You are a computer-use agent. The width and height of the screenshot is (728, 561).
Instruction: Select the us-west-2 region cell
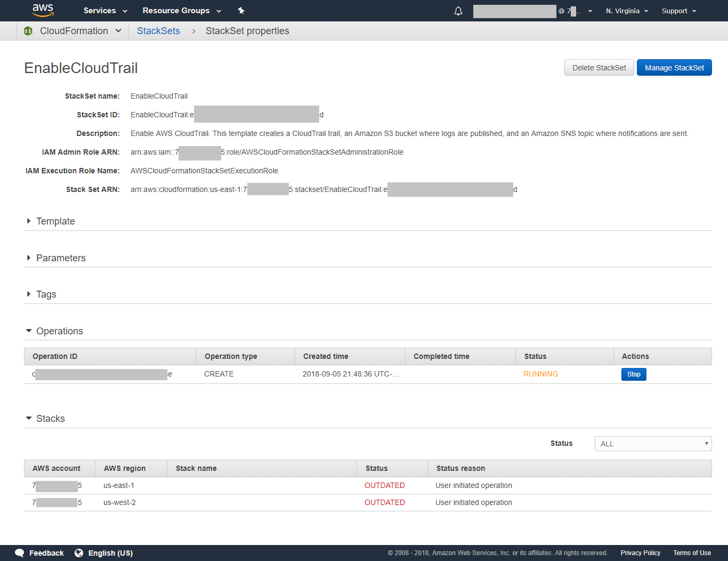119,502
